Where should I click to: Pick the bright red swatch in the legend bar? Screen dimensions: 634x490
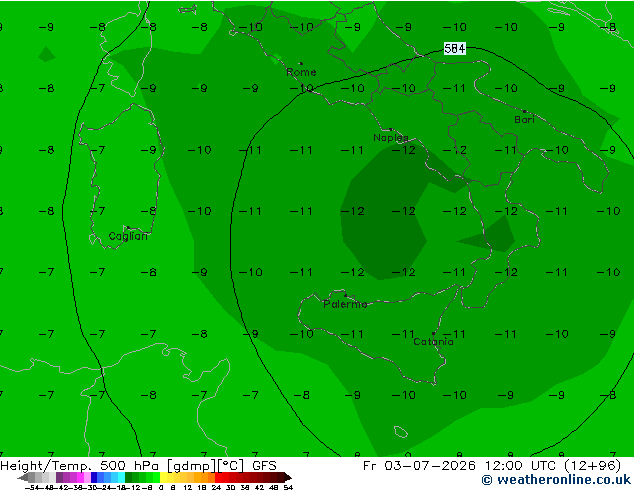click(219, 477)
